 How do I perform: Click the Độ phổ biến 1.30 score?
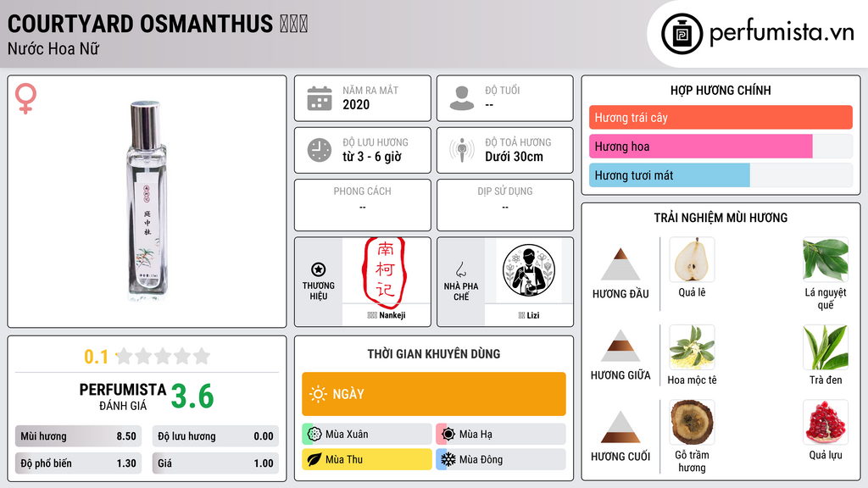(x=78, y=463)
